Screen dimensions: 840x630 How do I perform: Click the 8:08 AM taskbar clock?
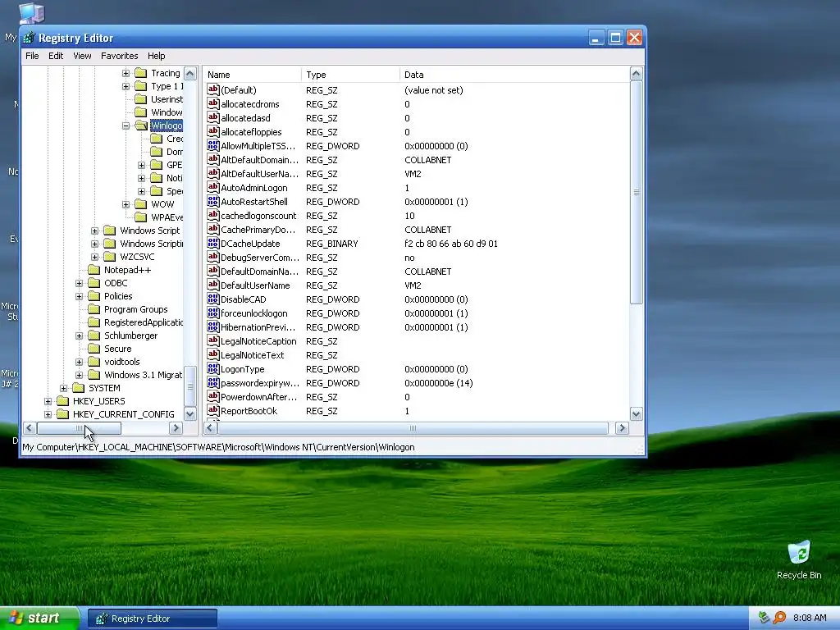[810, 618]
